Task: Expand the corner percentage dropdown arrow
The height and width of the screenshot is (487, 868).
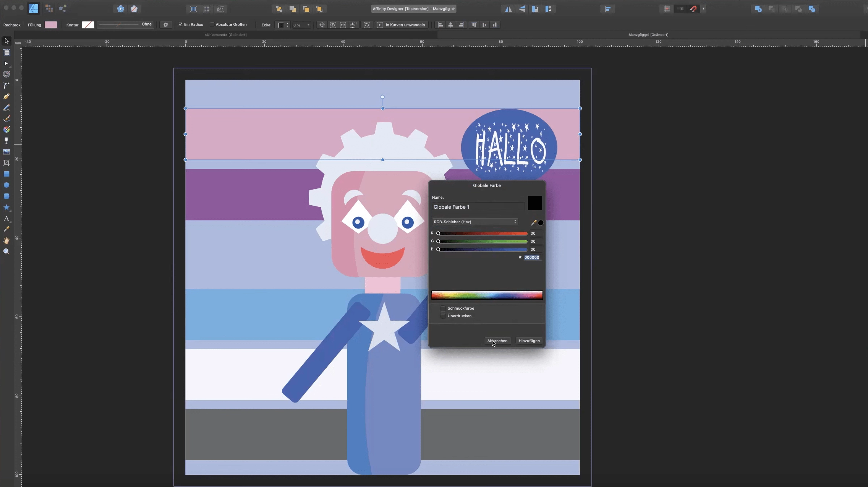Action: click(x=308, y=25)
